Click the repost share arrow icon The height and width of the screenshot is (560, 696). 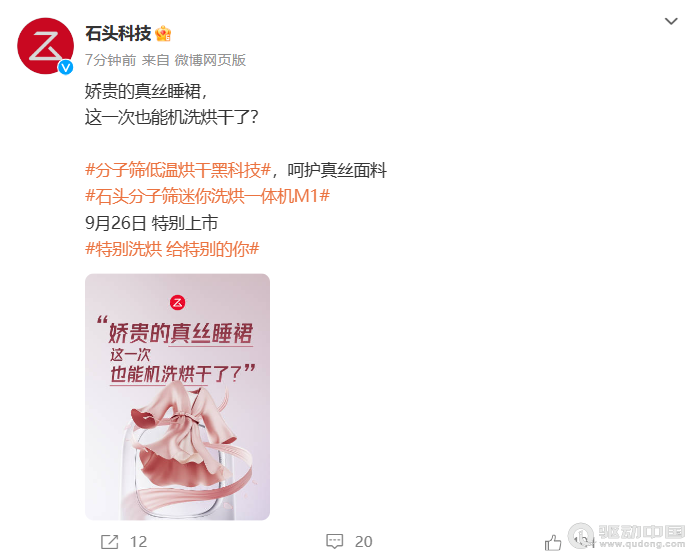pos(109,541)
